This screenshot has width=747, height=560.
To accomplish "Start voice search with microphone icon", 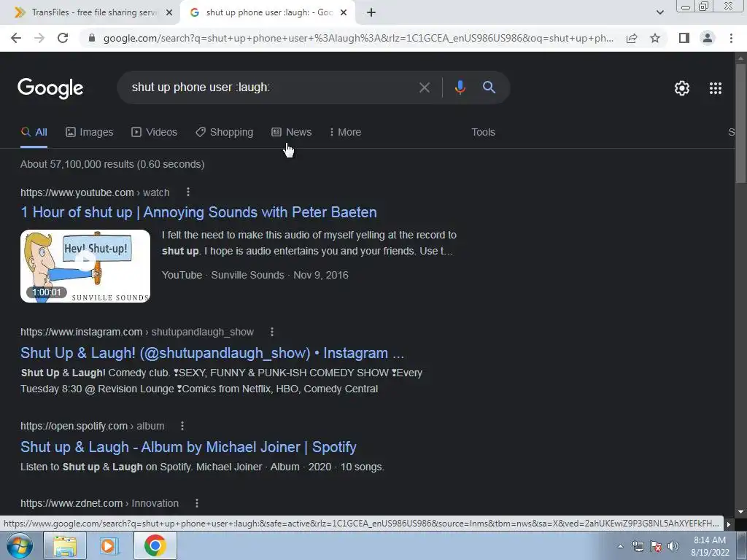I will pos(460,87).
